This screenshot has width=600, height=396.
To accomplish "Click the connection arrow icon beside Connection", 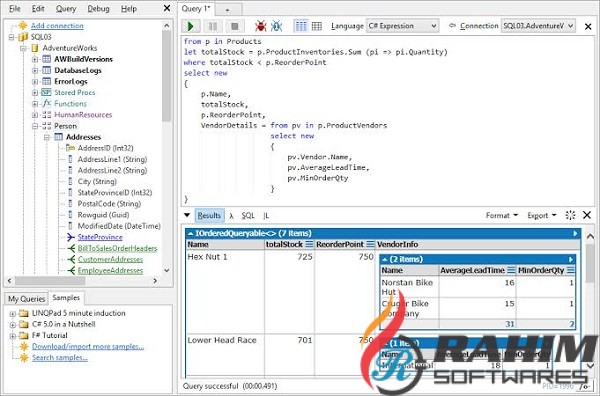I will [452, 26].
